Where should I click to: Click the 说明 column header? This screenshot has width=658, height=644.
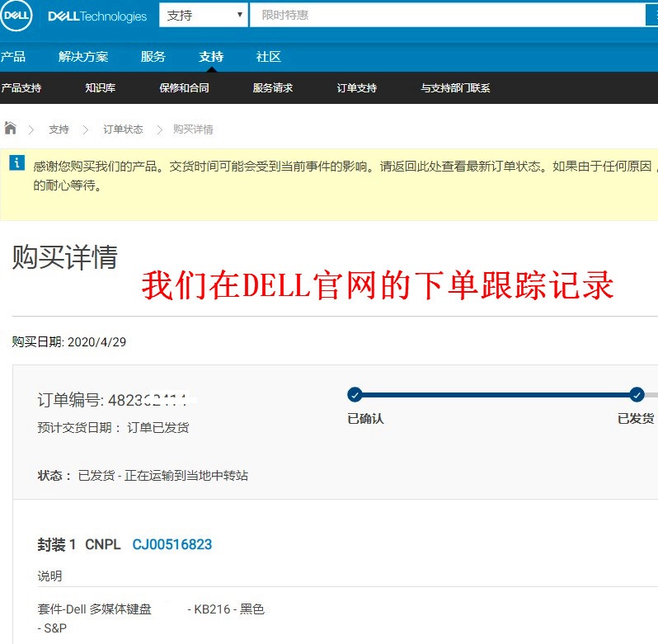[49, 576]
